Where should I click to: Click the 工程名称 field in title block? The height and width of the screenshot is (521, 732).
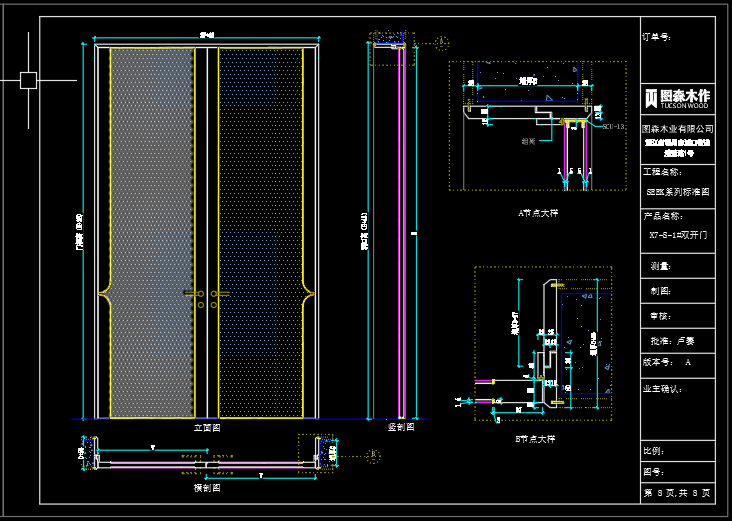[x=662, y=172]
